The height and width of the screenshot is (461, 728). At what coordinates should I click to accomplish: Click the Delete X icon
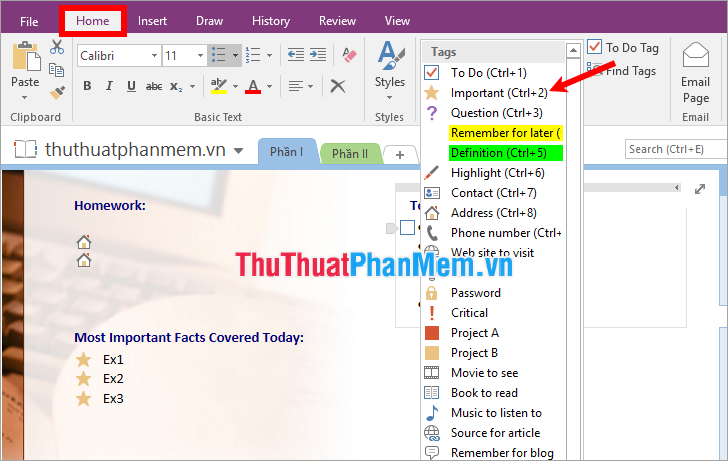(338, 86)
